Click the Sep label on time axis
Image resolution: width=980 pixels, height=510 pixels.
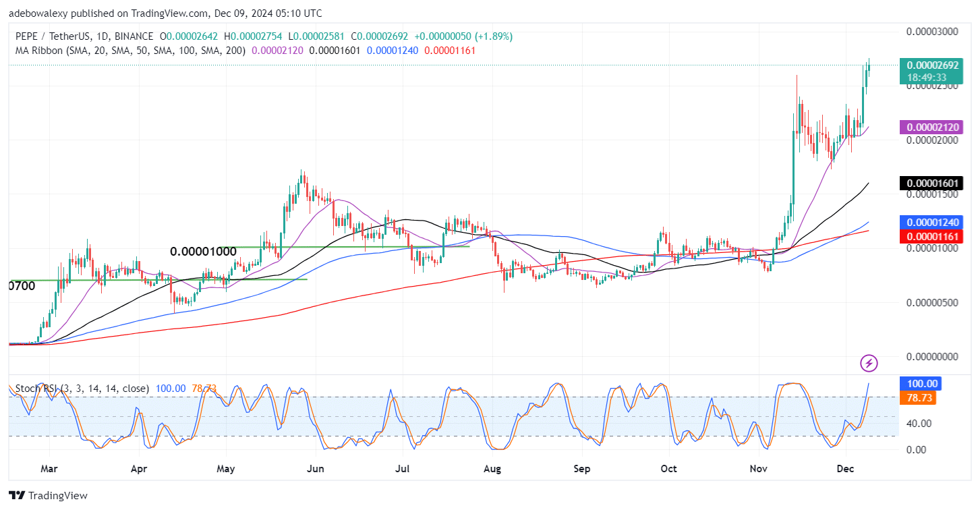(583, 468)
